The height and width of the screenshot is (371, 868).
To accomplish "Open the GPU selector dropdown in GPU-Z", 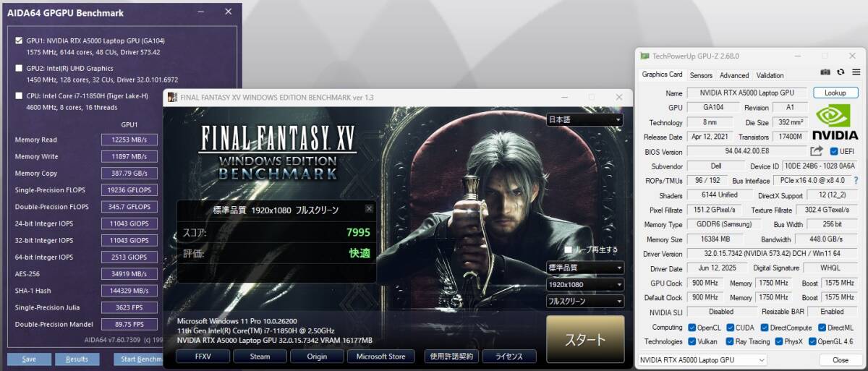I will (702, 359).
